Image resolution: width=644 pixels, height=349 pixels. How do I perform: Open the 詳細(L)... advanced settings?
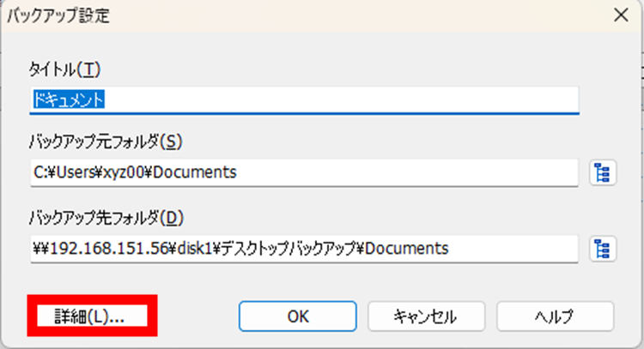[x=92, y=316]
